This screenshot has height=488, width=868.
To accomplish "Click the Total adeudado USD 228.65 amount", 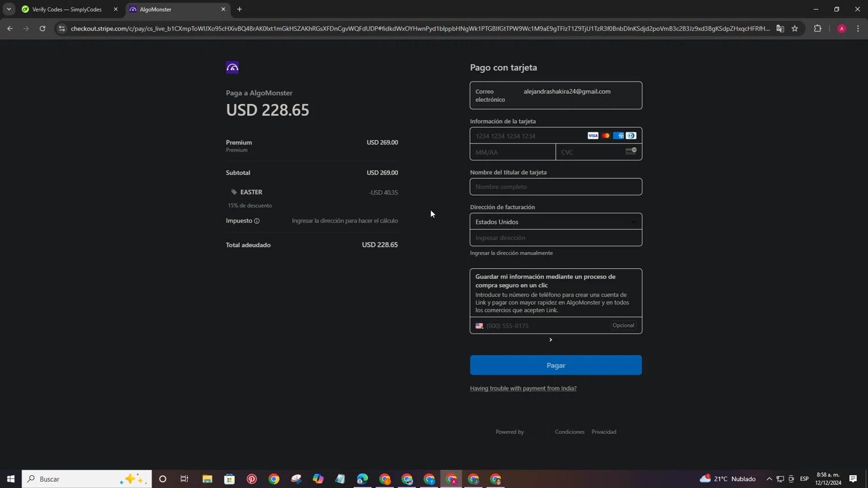I will click(380, 245).
